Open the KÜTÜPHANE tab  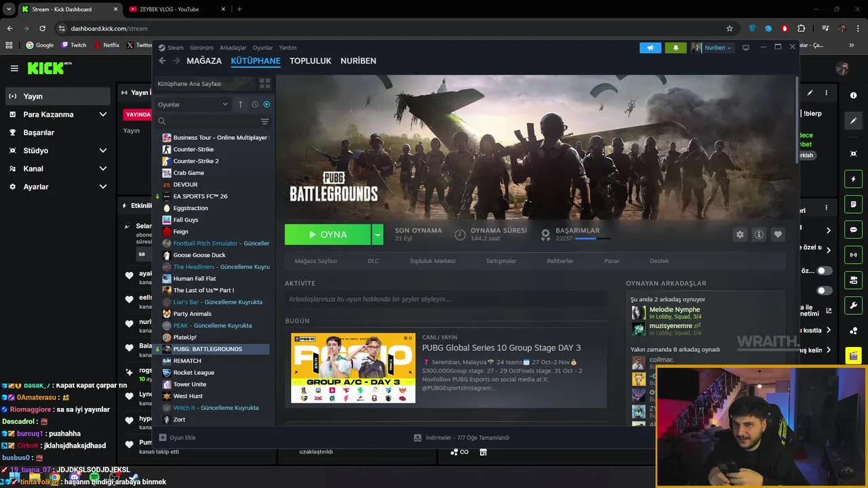point(256,61)
